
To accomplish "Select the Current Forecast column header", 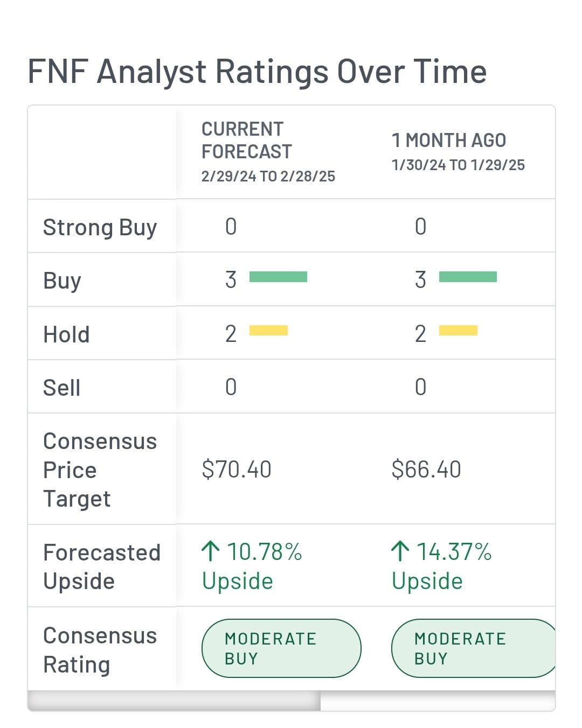I will (268, 151).
